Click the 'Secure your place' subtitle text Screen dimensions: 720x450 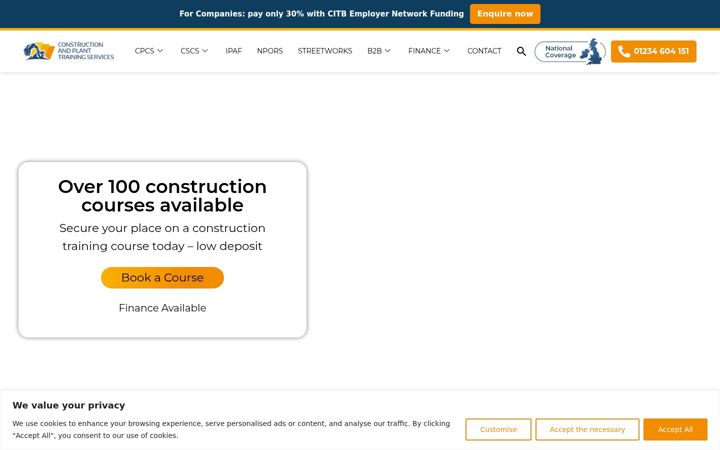tap(162, 237)
